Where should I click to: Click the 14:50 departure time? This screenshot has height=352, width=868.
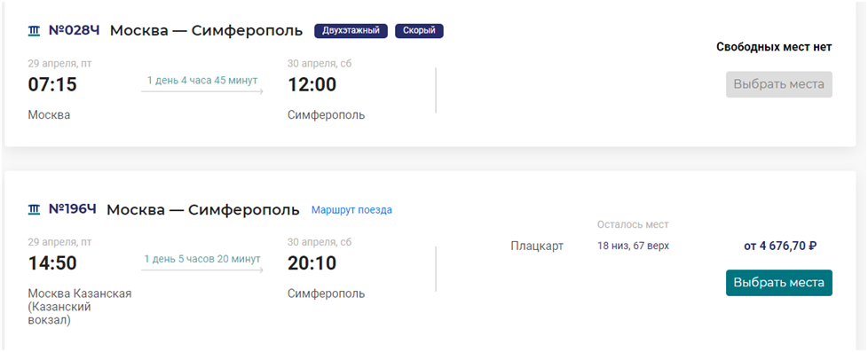pos(52,263)
